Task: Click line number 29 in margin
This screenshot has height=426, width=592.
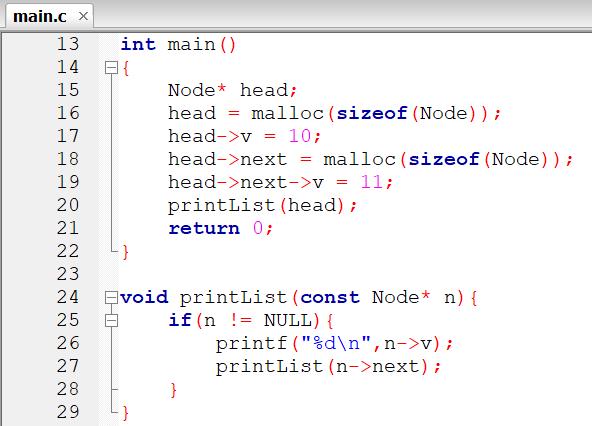Action: point(68,412)
